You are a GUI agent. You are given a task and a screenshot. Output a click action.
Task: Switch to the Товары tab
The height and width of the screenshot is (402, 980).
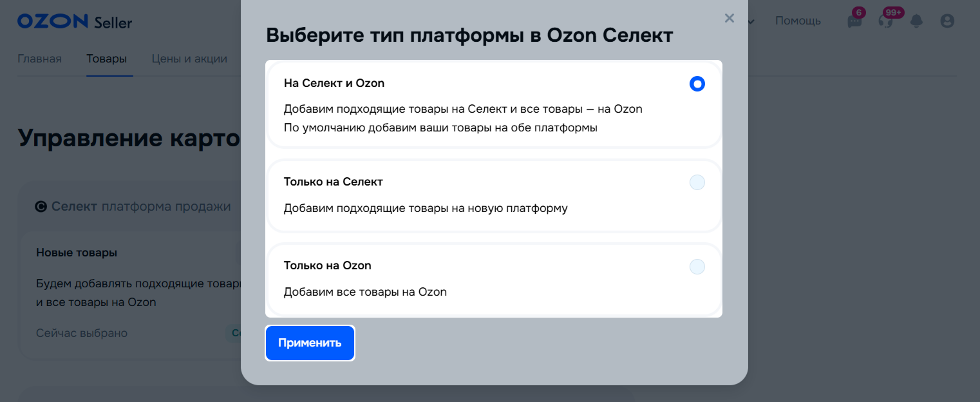[106, 59]
